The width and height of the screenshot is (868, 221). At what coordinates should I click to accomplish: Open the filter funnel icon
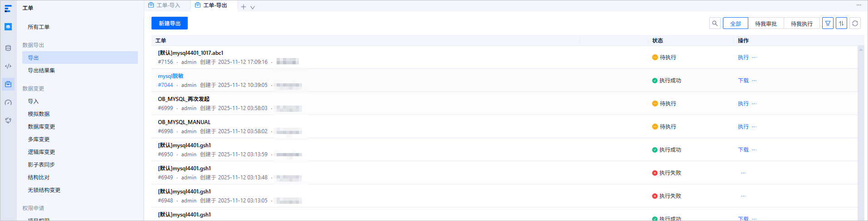[x=828, y=24]
